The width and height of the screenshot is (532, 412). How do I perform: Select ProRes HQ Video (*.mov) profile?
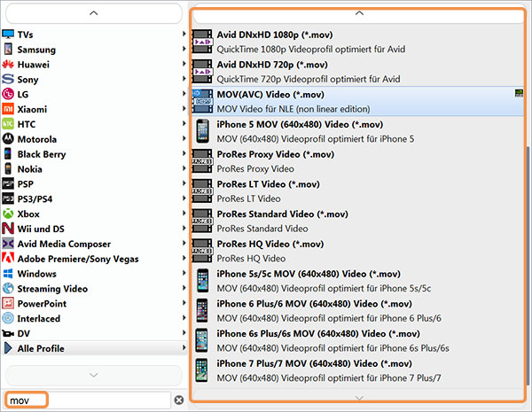pyautogui.click(x=358, y=251)
